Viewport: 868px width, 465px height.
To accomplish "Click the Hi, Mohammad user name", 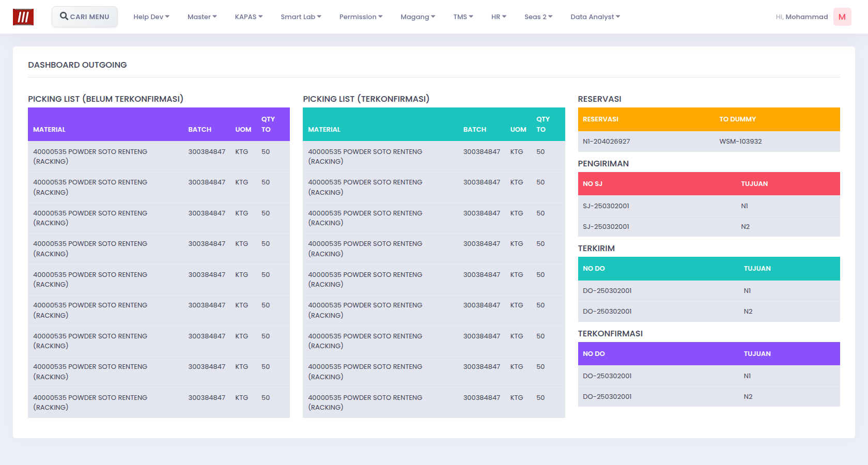I will tap(802, 17).
